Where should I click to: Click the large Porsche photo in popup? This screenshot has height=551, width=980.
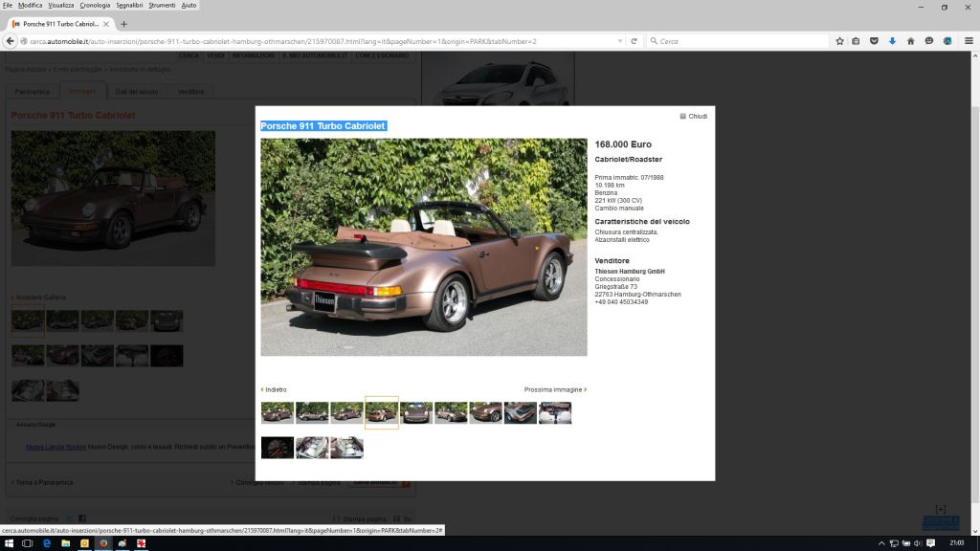coord(424,248)
